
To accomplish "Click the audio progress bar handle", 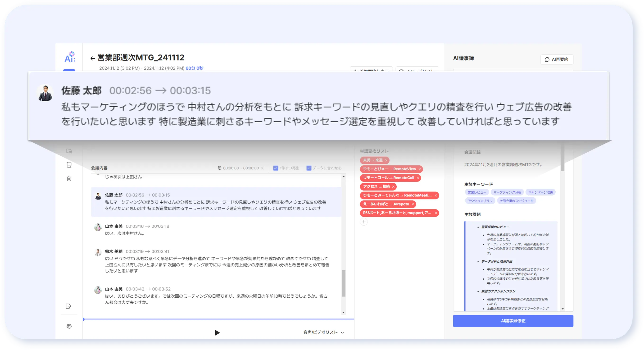I will (x=83, y=319).
